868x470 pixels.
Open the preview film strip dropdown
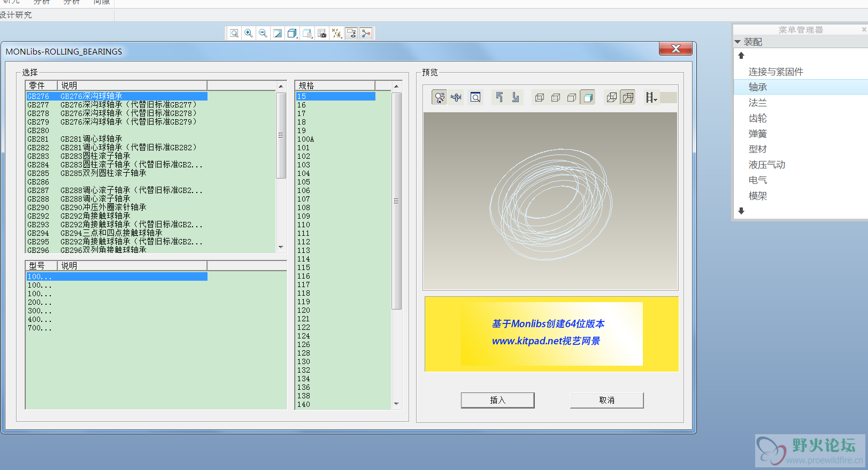651,97
